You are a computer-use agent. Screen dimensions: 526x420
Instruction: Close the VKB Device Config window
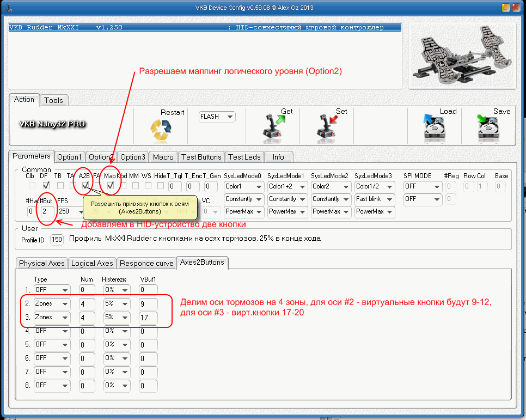click(x=516, y=8)
